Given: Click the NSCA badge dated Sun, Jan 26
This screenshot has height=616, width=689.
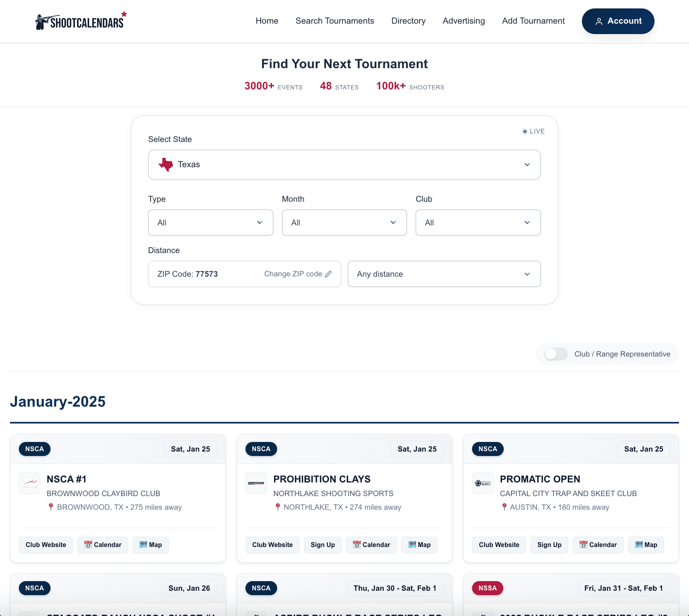Looking at the screenshot, I should pyautogui.click(x=35, y=588).
